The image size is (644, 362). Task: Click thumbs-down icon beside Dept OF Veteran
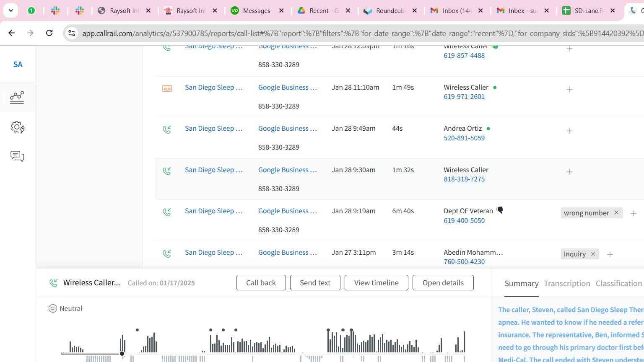pos(500,210)
